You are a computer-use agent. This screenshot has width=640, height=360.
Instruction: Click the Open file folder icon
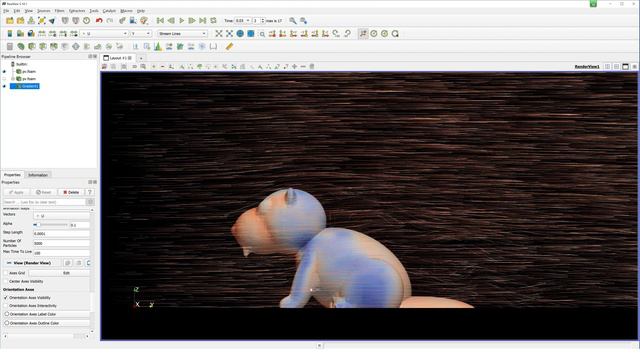click(x=10, y=20)
